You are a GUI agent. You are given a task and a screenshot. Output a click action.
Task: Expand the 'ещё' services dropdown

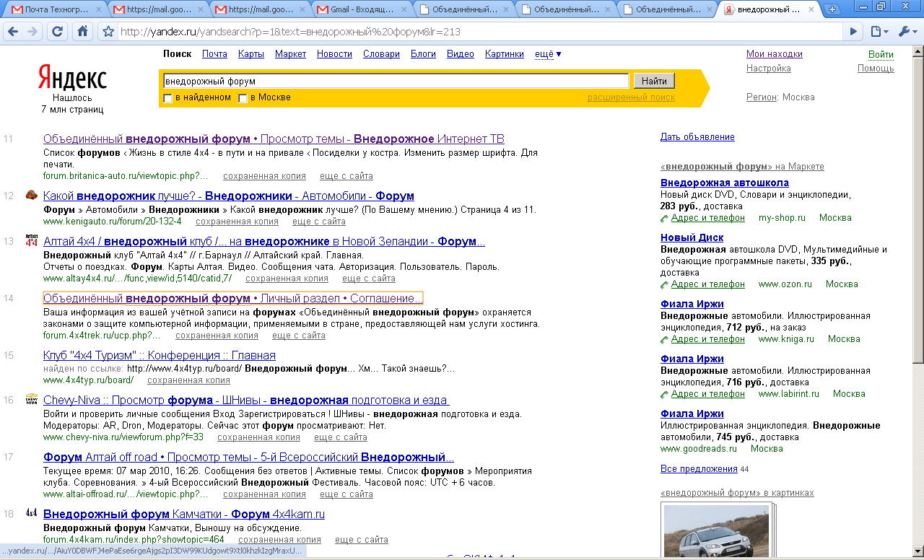point(548,54)
